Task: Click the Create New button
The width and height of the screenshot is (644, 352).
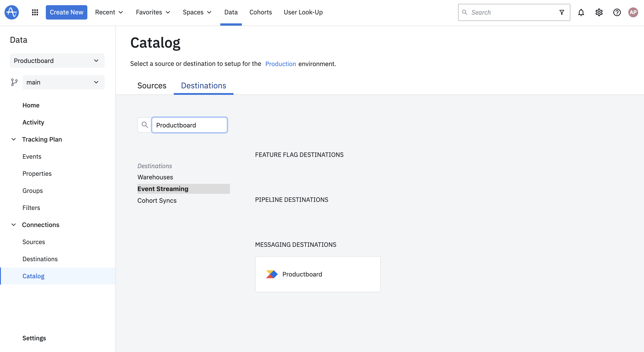Action: pyautogui.click(x=66, y=12)
